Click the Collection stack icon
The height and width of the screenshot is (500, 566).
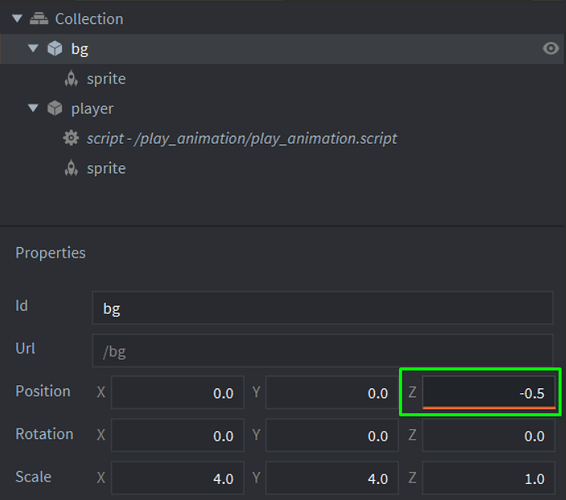pyautogui.click(x=39, y=18)
